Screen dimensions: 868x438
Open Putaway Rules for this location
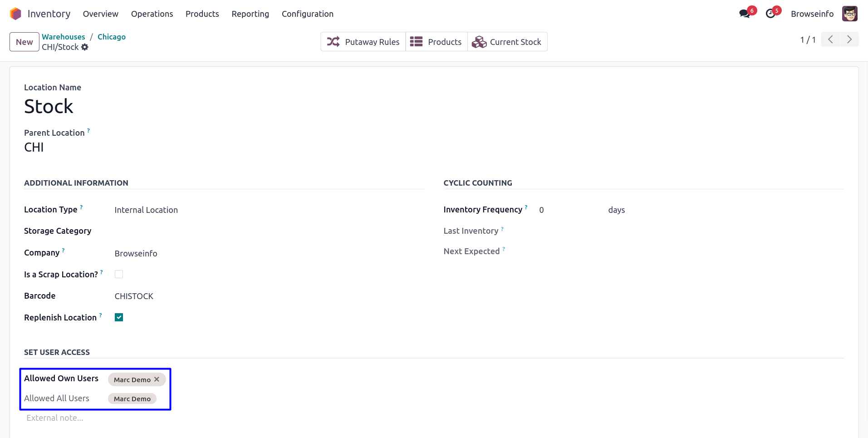click(363, 42)
